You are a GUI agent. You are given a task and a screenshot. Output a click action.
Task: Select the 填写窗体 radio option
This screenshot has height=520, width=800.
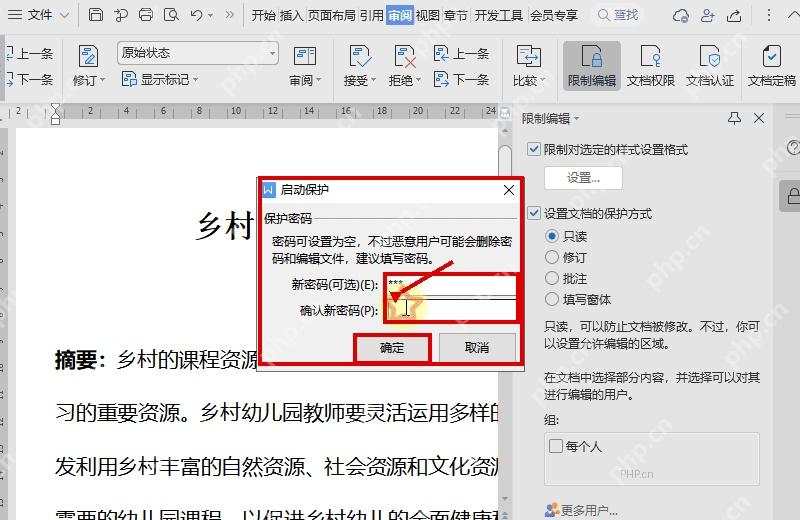[552, 299]
